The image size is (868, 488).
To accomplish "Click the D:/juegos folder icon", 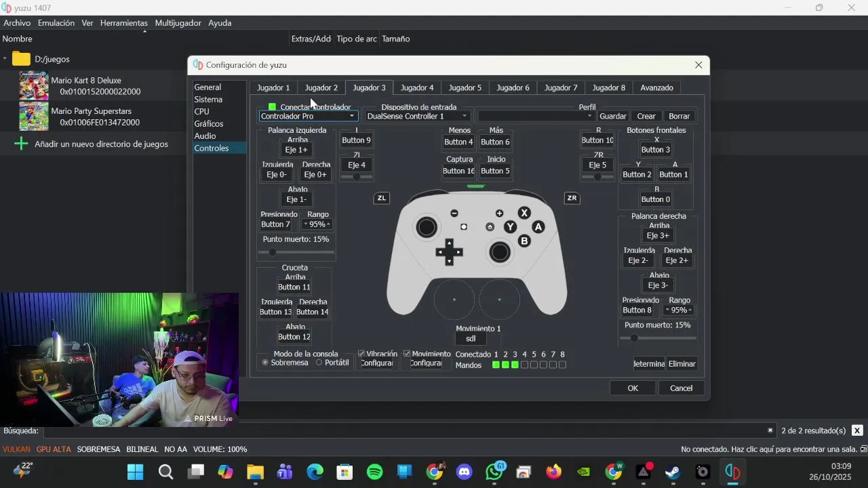I will (21, 59).
